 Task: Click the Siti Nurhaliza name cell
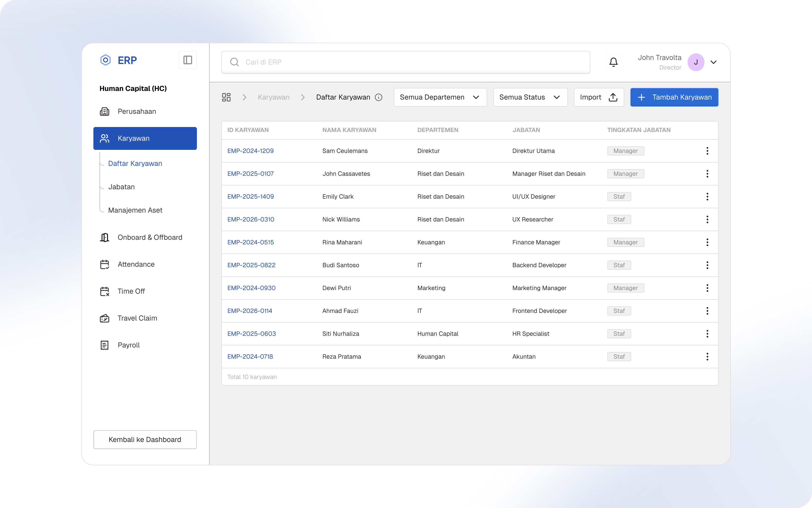click(x=341, y=334)
